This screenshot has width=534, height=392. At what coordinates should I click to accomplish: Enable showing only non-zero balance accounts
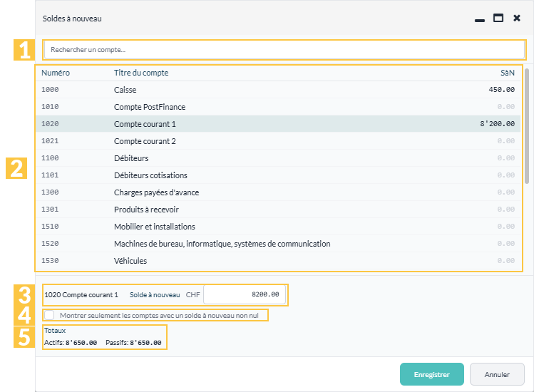pyautogui.click(x=49, y=315)
